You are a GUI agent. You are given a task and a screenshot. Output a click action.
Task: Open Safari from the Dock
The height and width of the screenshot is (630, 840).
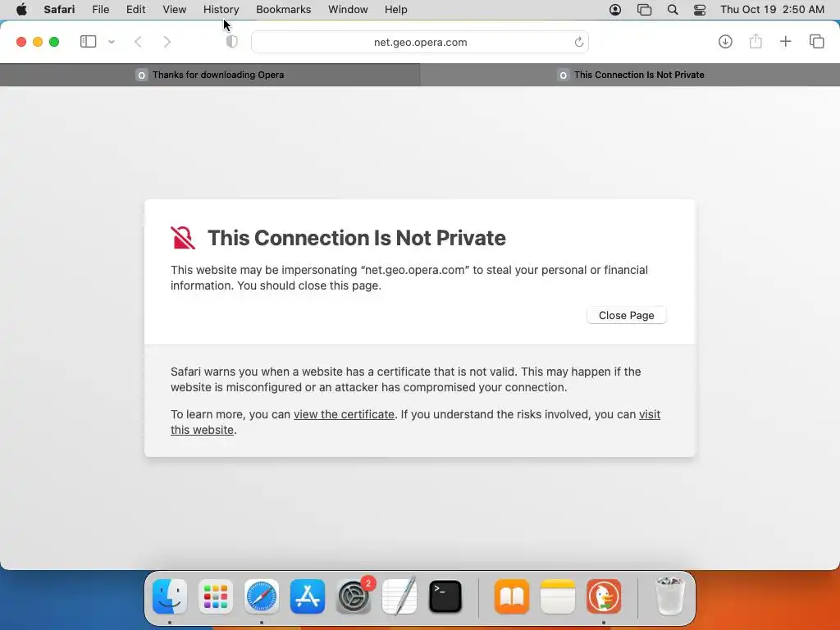point(262,596)
